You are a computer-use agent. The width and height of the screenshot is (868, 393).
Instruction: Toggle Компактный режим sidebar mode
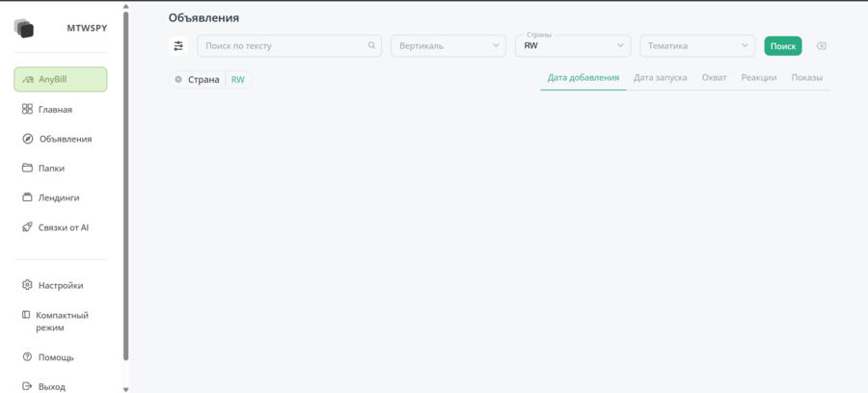pyautogui.click(x=62, y=321)
